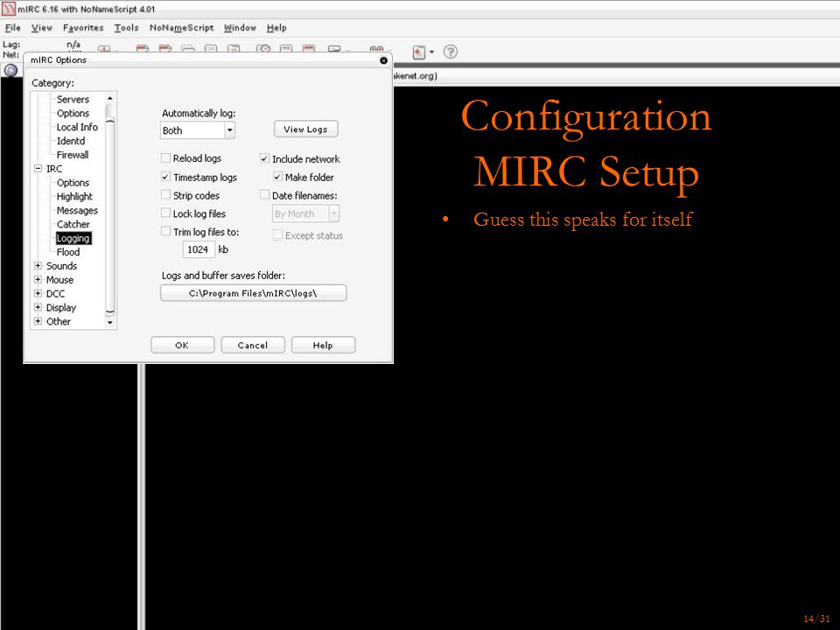Image resolution: width=840 pixels, height=630 pixels.
Task: Toggle the Except status checkbox
Action: point(277,234)
